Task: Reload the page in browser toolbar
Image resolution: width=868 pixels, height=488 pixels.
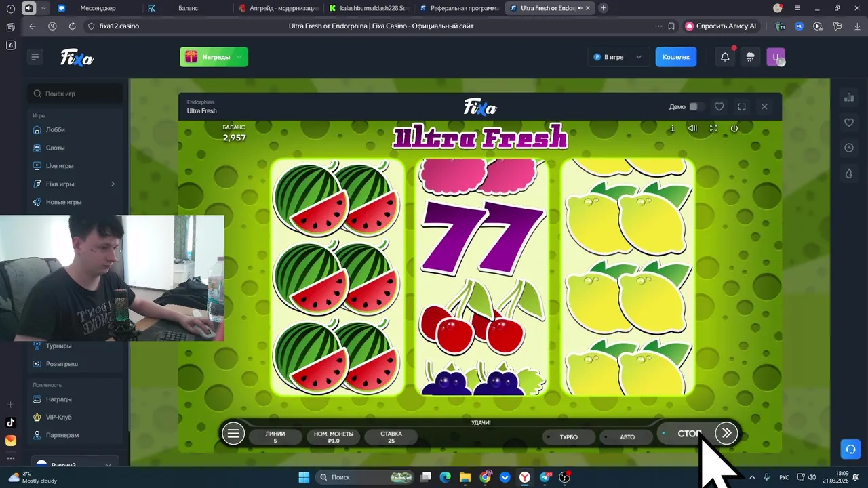Action: tap(72, 26)
